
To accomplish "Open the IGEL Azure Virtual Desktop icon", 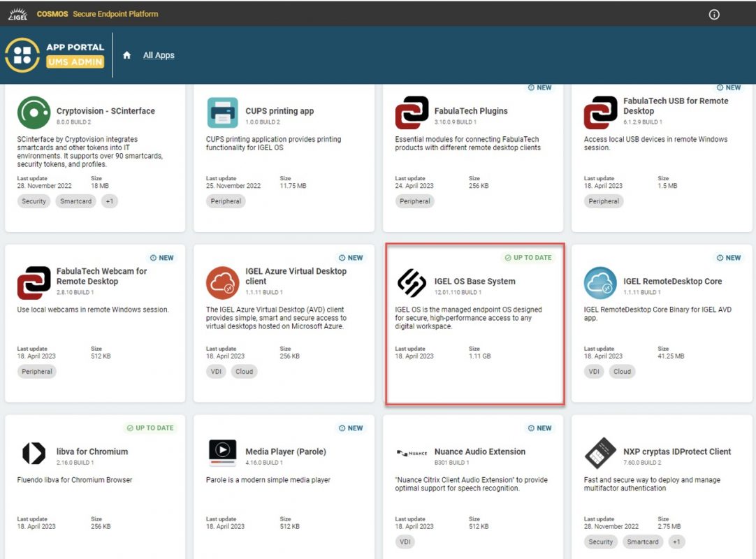I will point(222,283).
